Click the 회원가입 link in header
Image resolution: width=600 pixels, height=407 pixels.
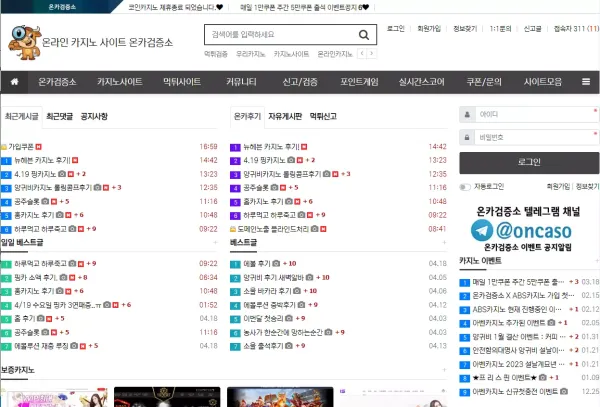pyautogui.click(x=429, y=29)
